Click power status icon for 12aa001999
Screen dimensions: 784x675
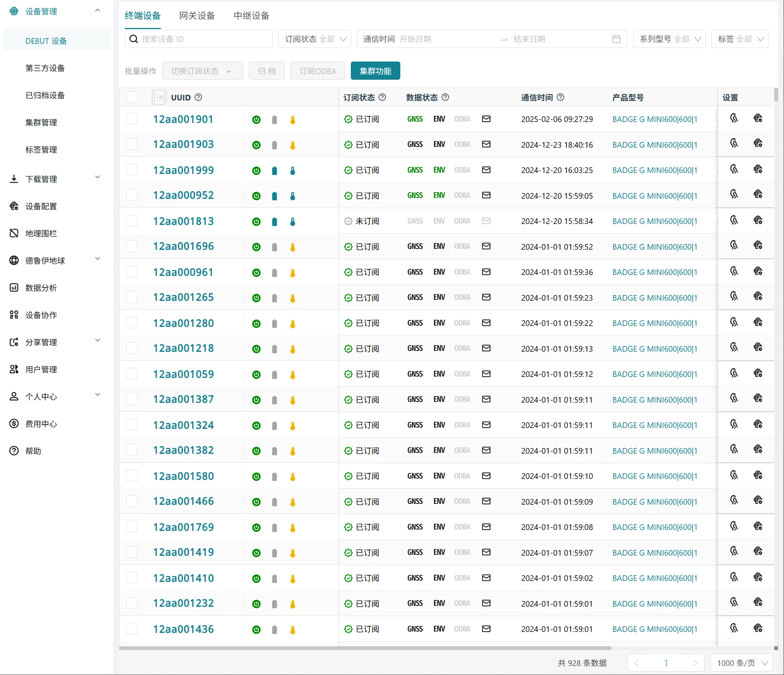[x=256, y=171]
